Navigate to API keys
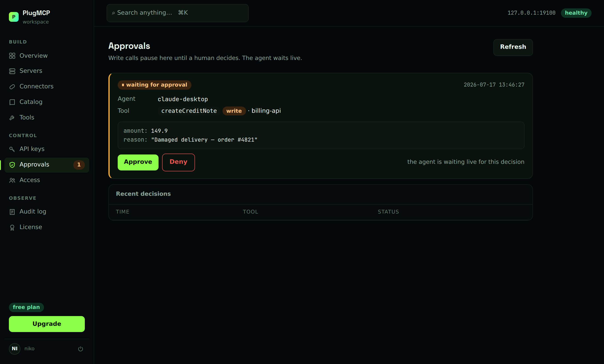The height and width of the screenshot is (364, 604). 47,149
